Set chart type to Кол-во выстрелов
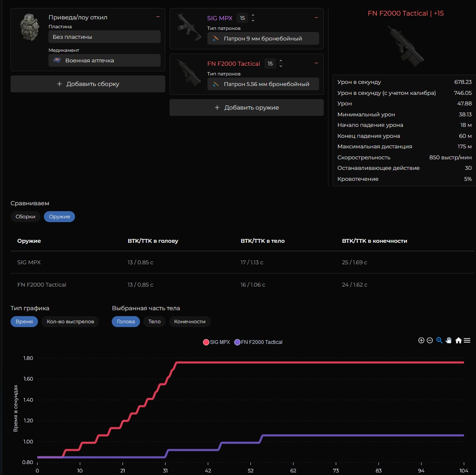Viewport: 476px width, 475px height. 70,322
